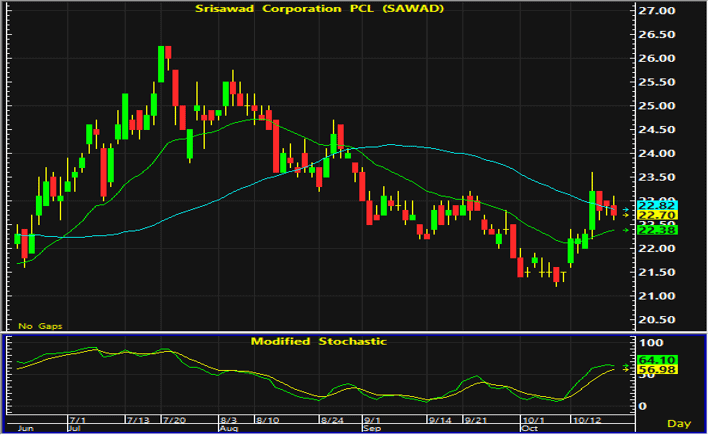Select the 8/24 date marker

[x=332, y=420]
